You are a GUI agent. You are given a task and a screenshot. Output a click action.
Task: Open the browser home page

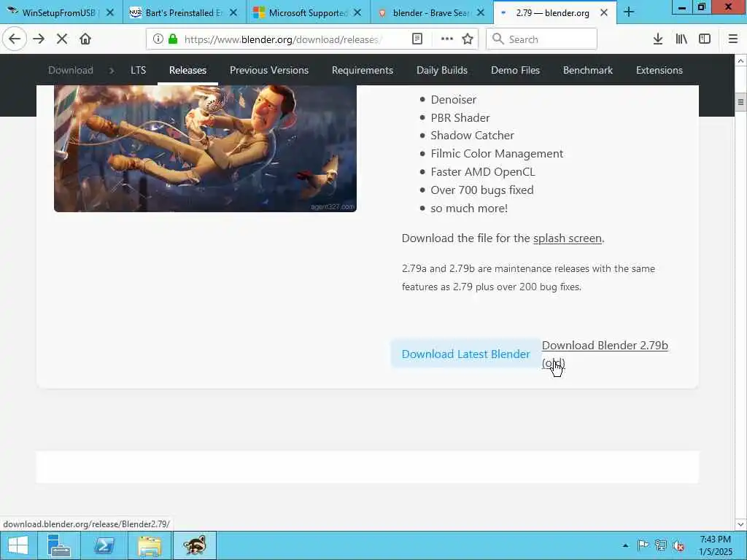point(85,39)
